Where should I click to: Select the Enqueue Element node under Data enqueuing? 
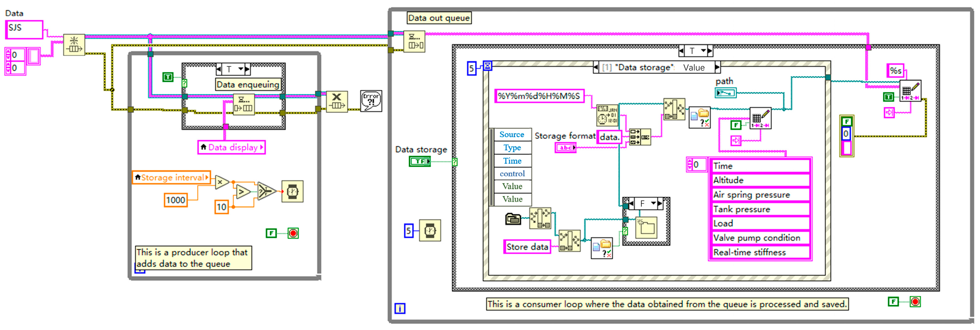tap(244, 104)
